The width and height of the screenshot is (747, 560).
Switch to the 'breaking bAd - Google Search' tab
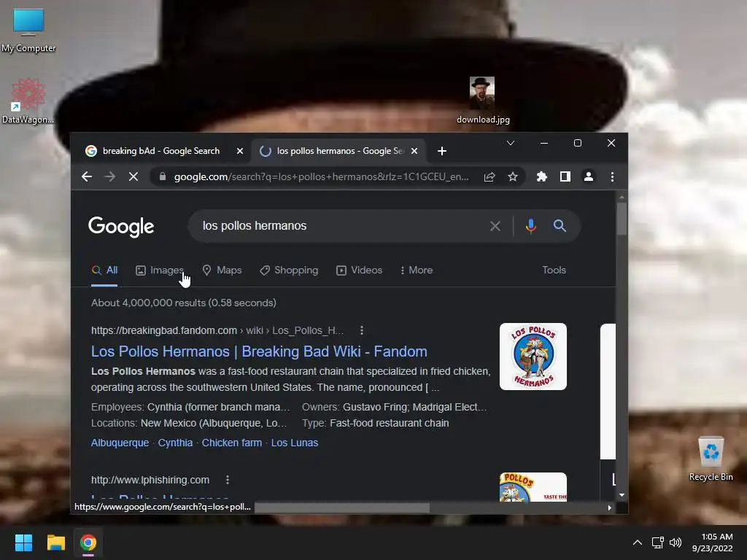pos(160,151)
